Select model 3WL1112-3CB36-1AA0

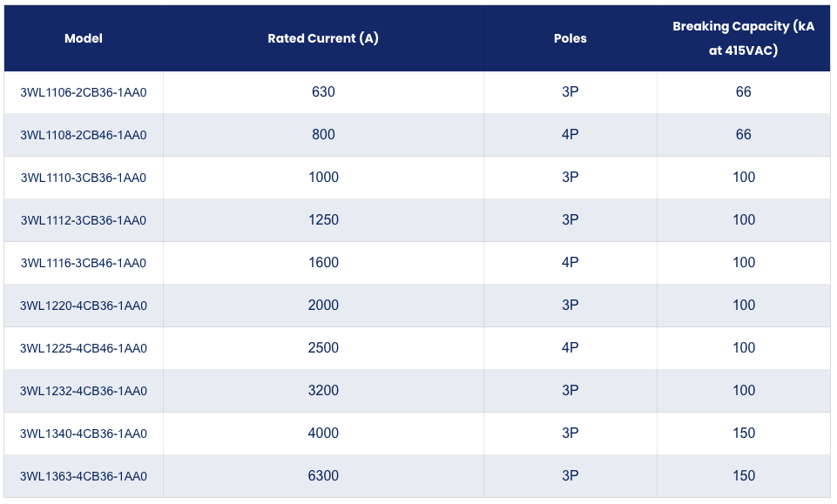pos(84,220)
